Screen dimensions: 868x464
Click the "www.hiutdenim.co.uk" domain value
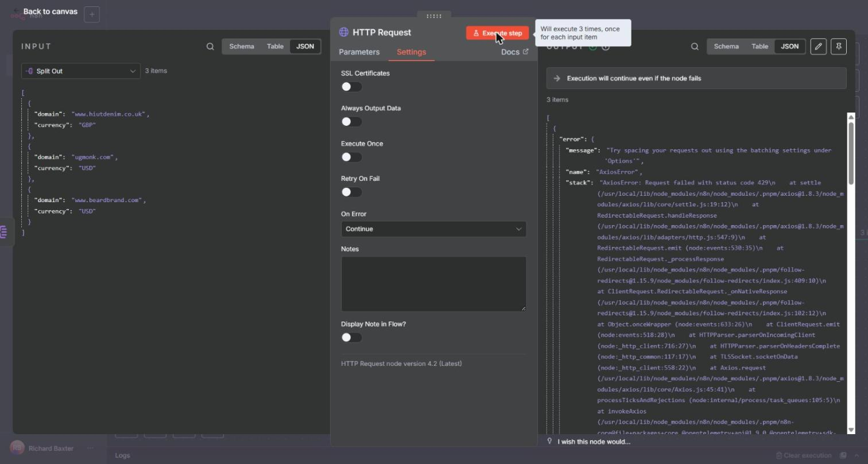(108, 114)
